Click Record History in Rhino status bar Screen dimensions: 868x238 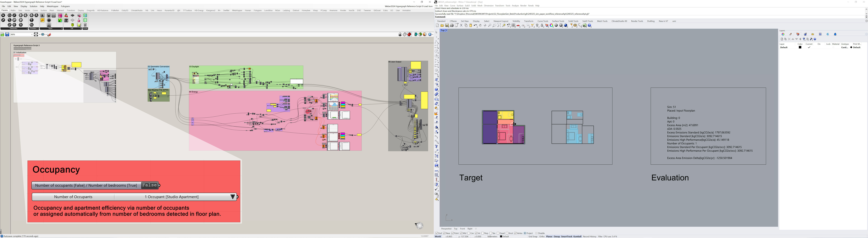click(x=590, y=237)
